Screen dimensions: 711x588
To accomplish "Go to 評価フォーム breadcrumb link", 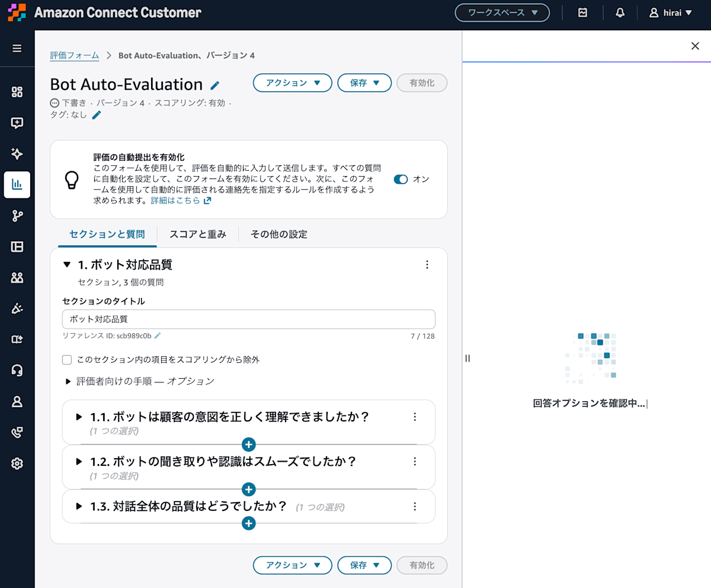I will (x=75, y=55).
